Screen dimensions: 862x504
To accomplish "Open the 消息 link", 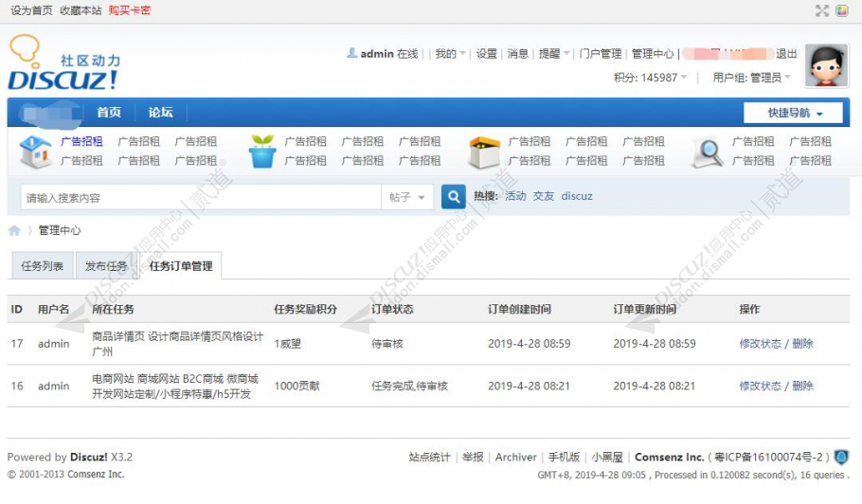I will [x=518, y=53].
